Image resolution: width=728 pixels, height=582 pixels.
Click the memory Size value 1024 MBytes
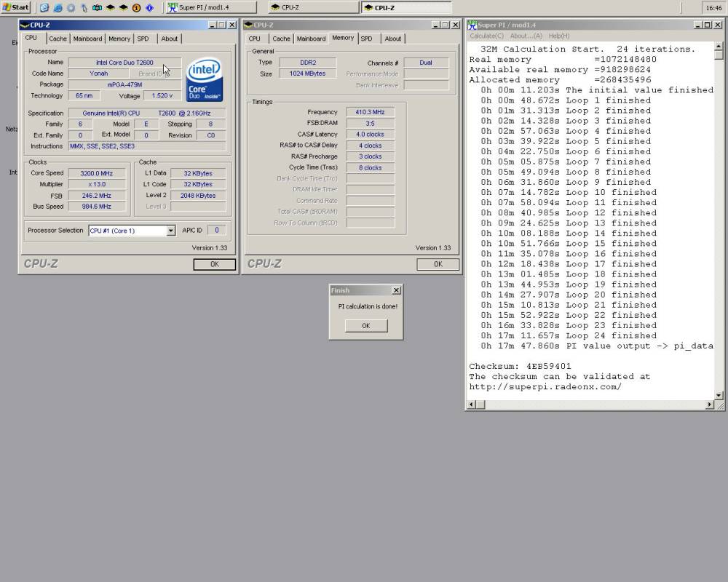308,73
